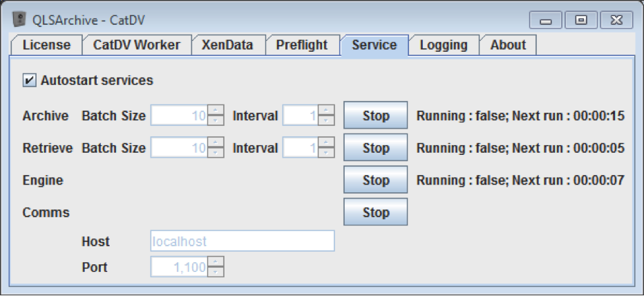Decrease the Archive Interval value
This screenshot has width=644, height=296.
[x=327, y=121]
